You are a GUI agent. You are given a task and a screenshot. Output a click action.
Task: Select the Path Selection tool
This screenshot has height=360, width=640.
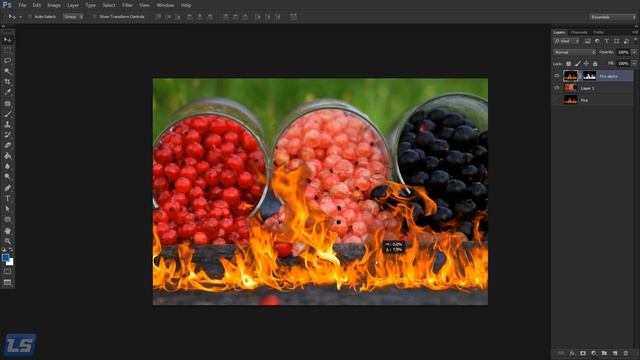(x=7, y=209)
